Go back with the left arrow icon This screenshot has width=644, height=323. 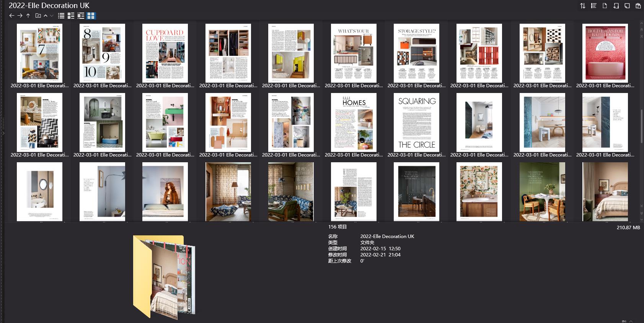point(11,16)
